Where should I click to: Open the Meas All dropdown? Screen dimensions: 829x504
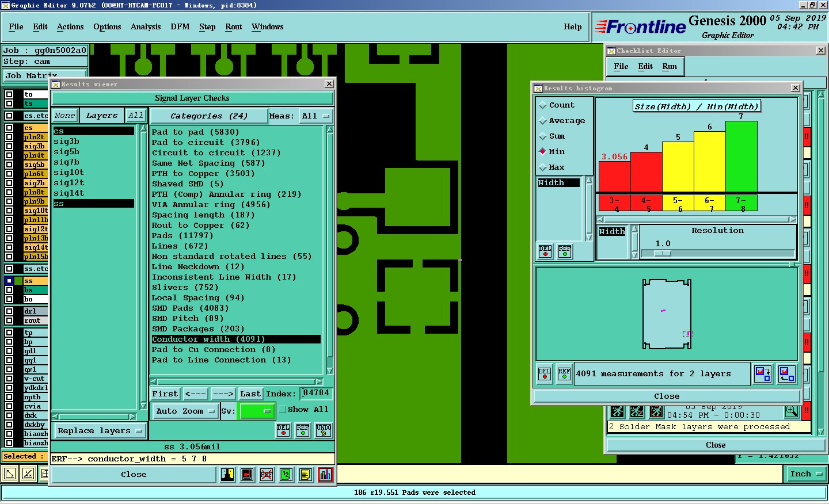click(x=316, y=116)
